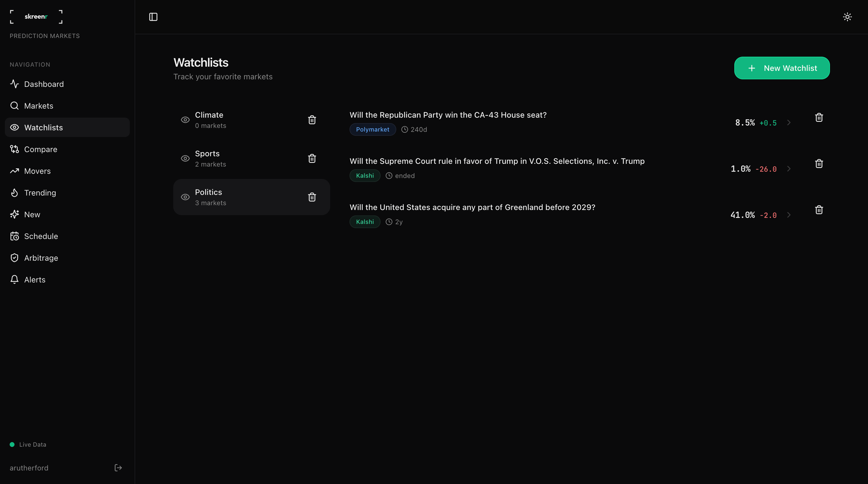Viewport: 868px width, 484px height.
Task: Click the 1.0% price value
Action: click(x=740, y=169)
